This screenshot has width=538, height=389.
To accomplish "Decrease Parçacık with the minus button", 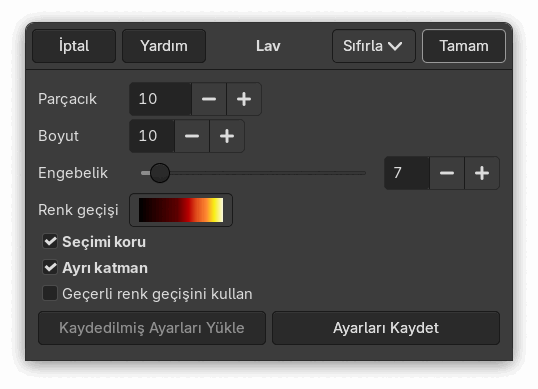I will pos(209,99).
